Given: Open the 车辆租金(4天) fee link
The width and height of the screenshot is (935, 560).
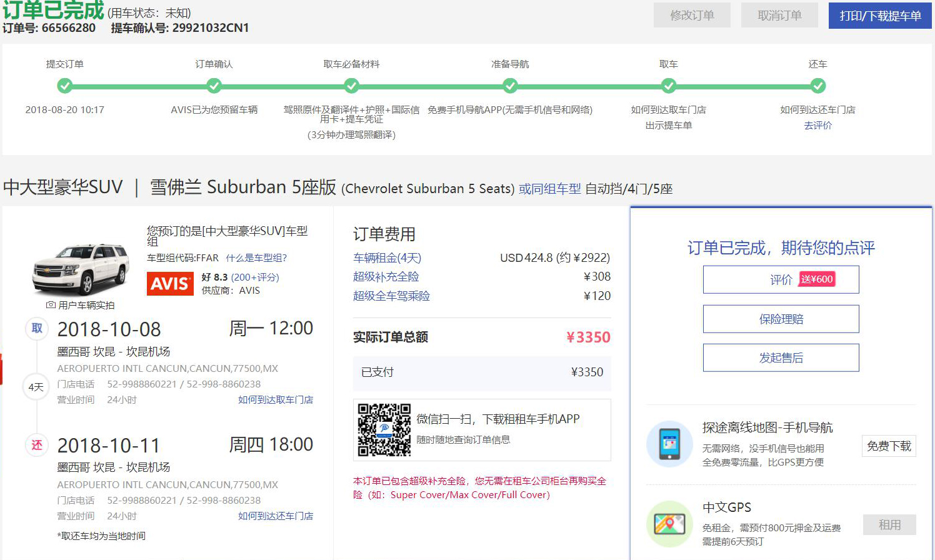Looking at the screenshot, I should (387, 257).
